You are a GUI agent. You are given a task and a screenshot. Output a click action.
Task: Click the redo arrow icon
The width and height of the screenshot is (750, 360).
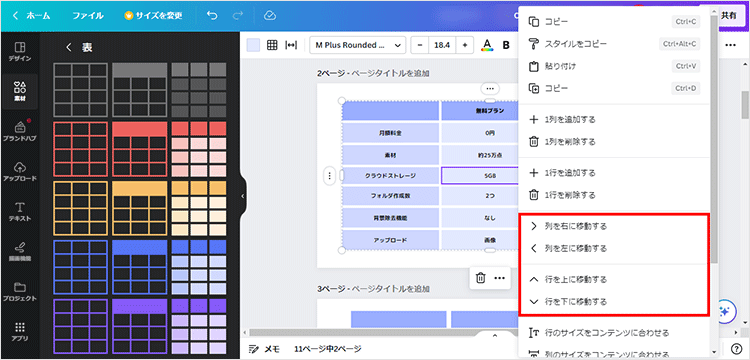(x=237, y=16)
